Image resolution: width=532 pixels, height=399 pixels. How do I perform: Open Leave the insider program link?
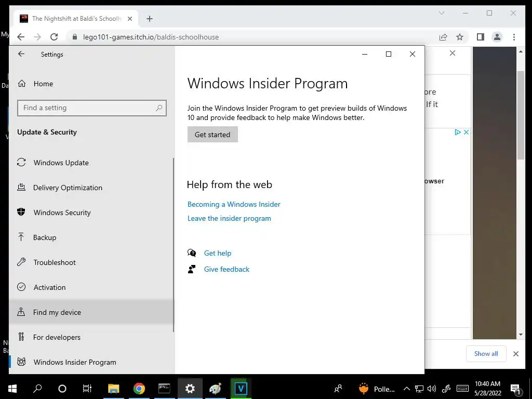(x=229, y=218)
